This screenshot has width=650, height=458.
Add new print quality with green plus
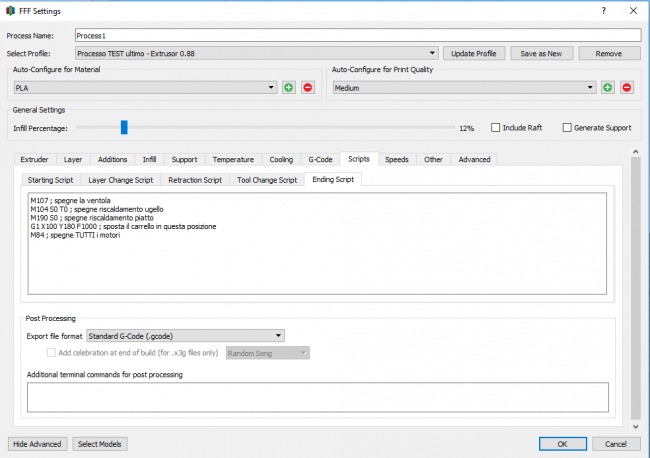click(x=607, y=88)
